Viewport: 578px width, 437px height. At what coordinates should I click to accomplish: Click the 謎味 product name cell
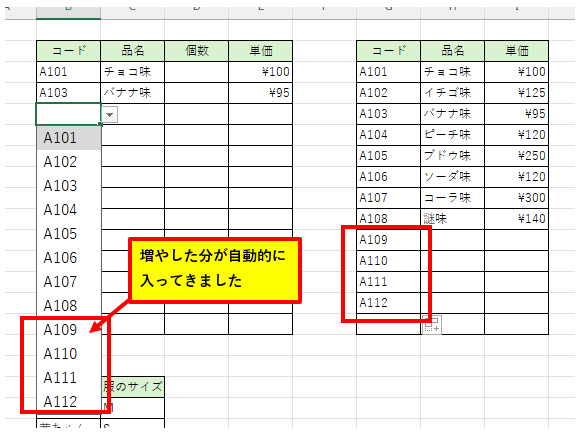[x=453, y=219]
